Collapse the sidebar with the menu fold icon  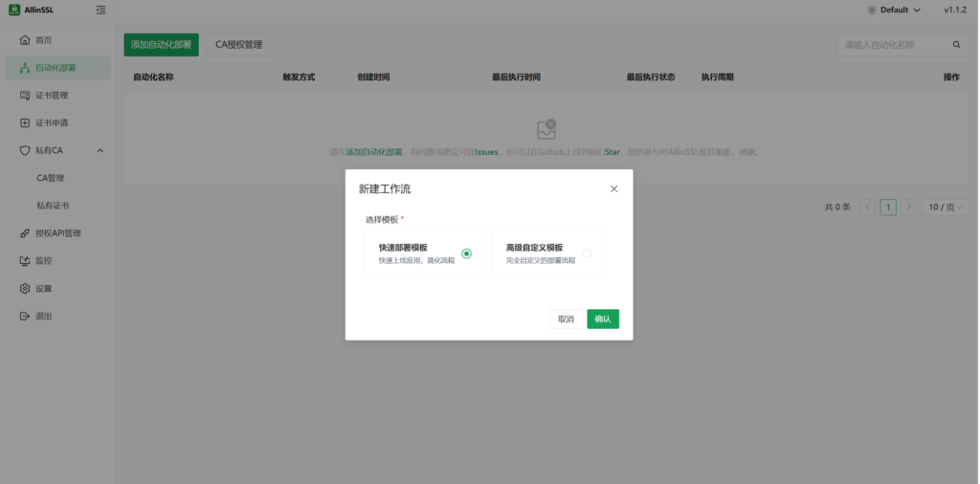pyautogui.click(x=100, y=10)
